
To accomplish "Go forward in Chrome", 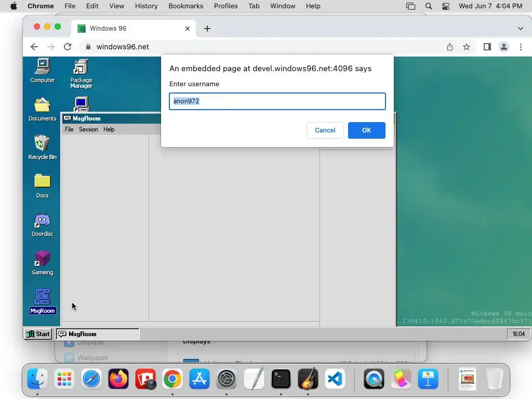I will [x=51, y=47].
